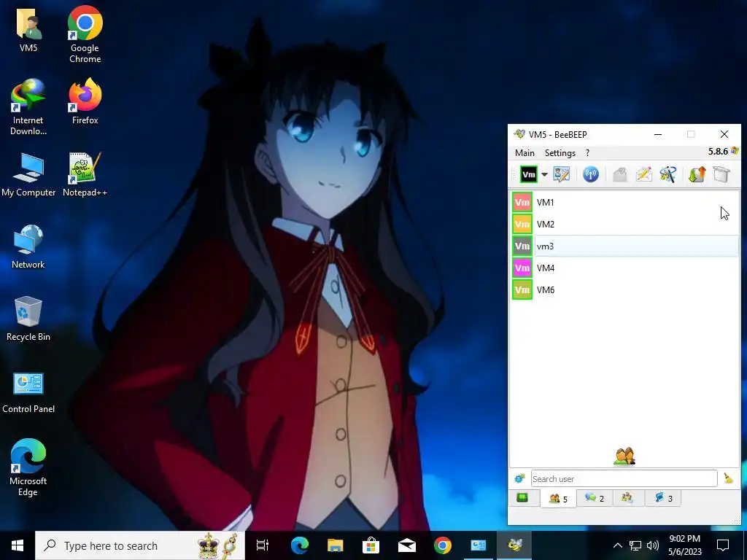747x560 pixels.
Task: Click the volume speaker tray icon
Action: coord(653,545)
